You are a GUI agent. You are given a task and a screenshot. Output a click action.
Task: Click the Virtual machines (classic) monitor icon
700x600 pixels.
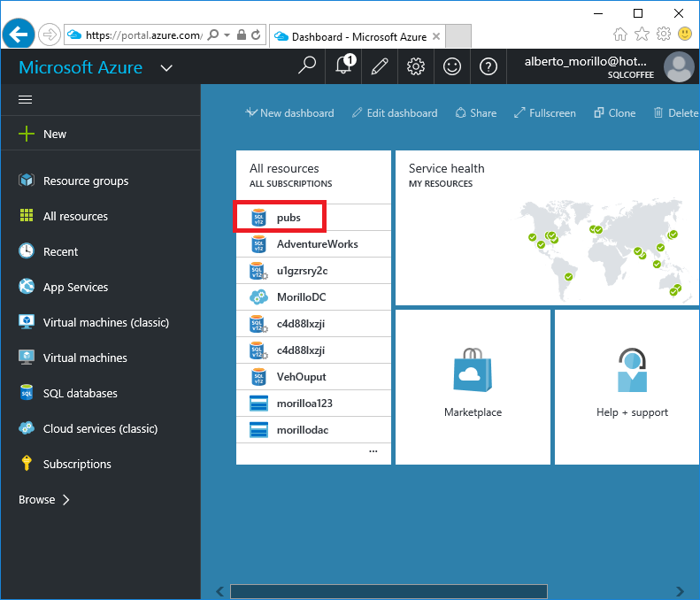point(27,321)
